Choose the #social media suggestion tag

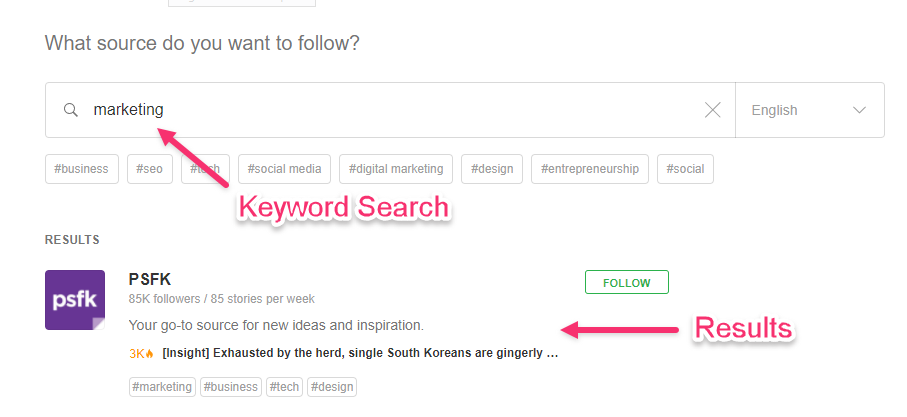pos(284,169)
